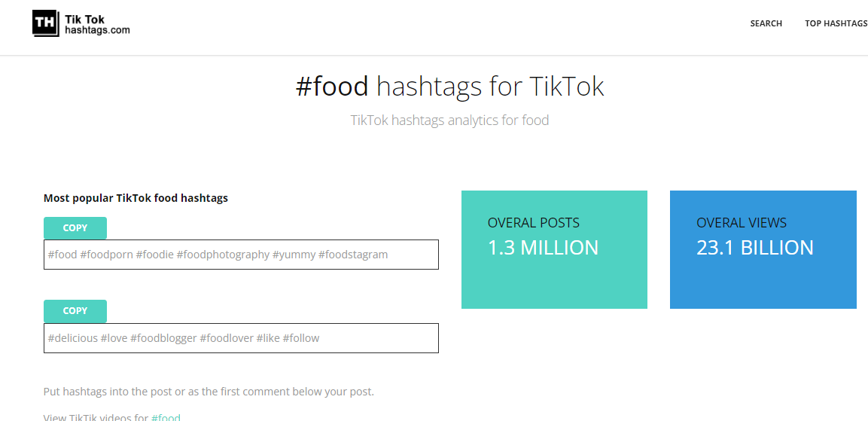Viewport: 868px width, 421px height.
Task: Copy the #food #foodporn hashtag set
Action: pyautogui.click(x=75, y=228)
